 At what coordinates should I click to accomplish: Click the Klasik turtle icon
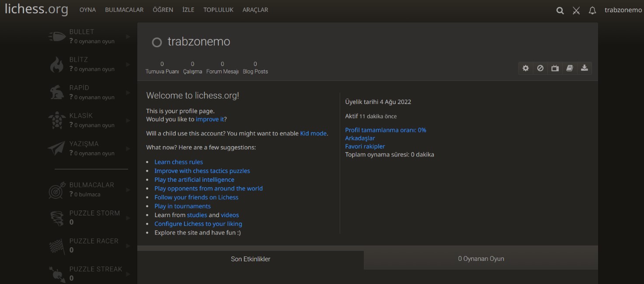(x=57, y=120)
